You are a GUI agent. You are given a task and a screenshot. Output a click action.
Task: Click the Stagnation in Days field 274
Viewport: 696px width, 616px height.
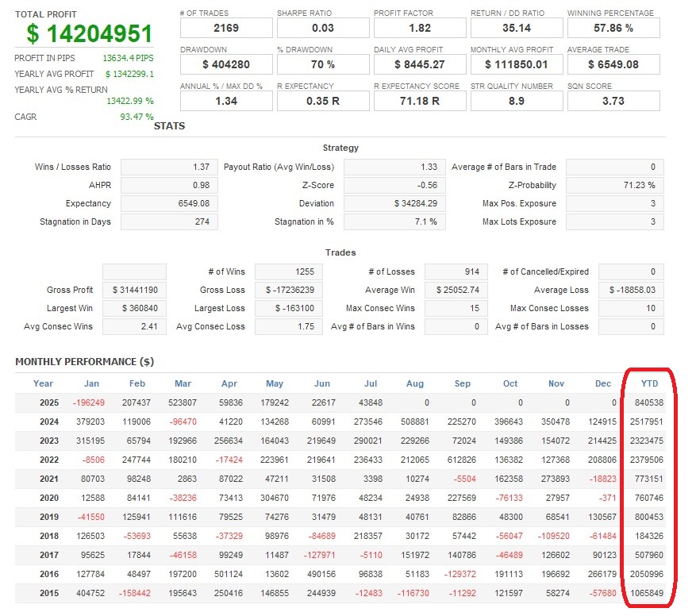click(x=169, y=221)
